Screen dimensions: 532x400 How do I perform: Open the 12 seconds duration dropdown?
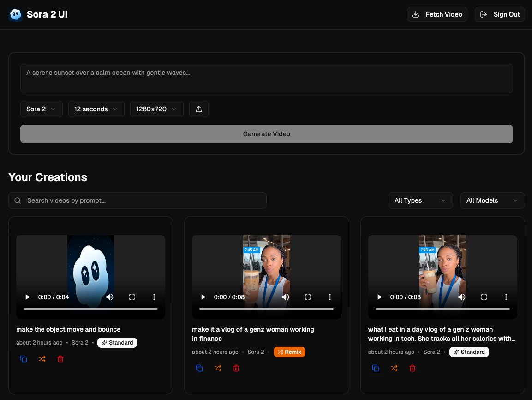pyautogui.click(x=96, y=109)
